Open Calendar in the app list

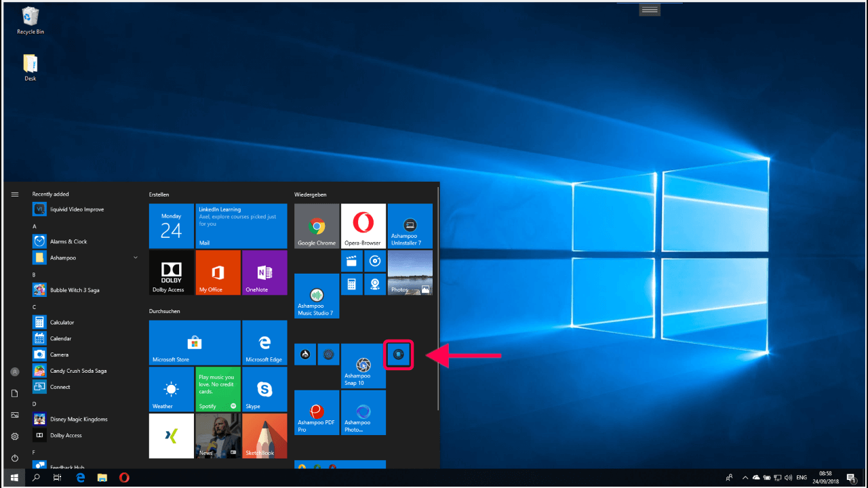85,338
